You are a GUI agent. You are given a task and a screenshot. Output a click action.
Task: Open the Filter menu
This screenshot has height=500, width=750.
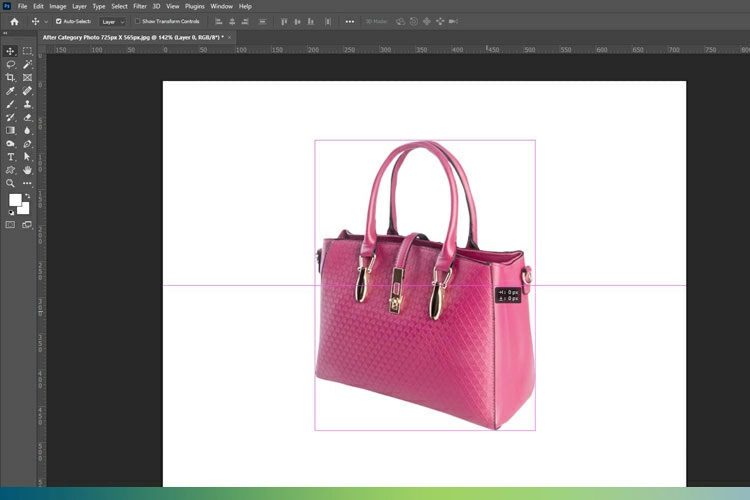139,6
